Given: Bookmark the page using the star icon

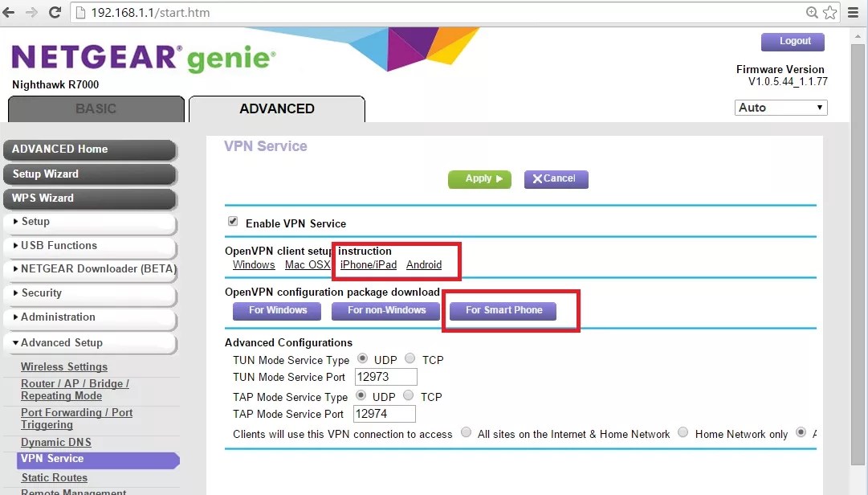Looking at the screenshot, I should coord(830,12).
